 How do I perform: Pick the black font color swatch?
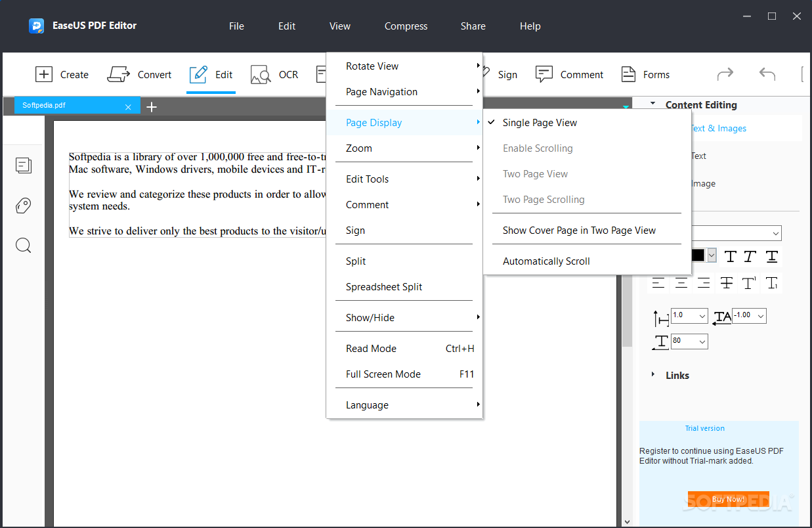pyautogui.click(x=698, y=255)
